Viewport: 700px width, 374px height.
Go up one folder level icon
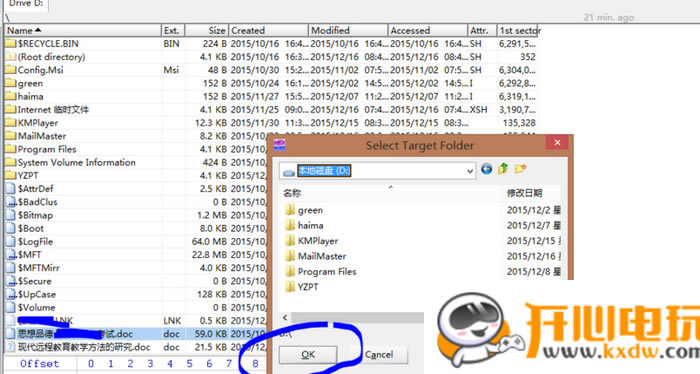[503, 169]
